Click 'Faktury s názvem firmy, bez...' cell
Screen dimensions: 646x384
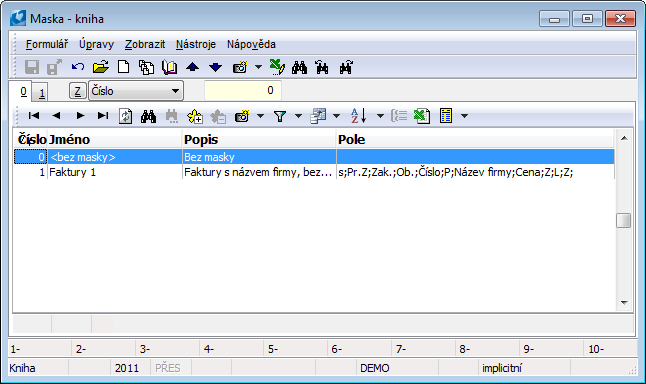pyautogui.click(x=259, y=172)
